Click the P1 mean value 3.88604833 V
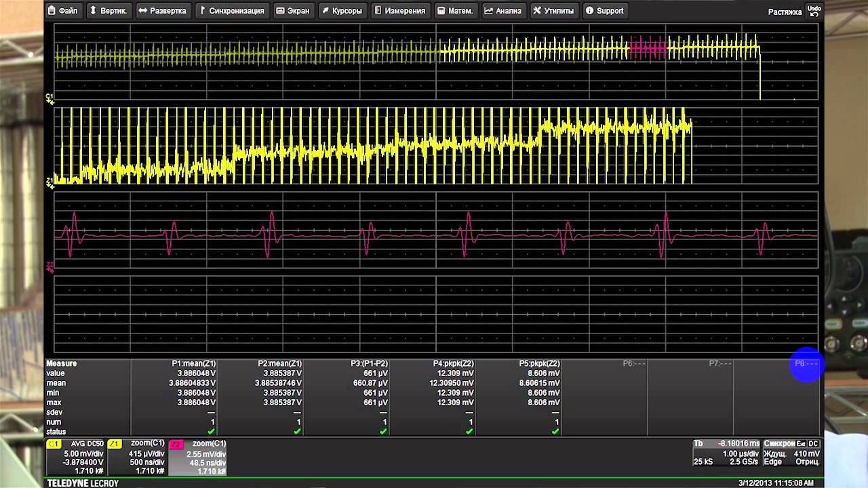Image resolution: width=868 pixels, height=488 pixels. tap(192, 383)
